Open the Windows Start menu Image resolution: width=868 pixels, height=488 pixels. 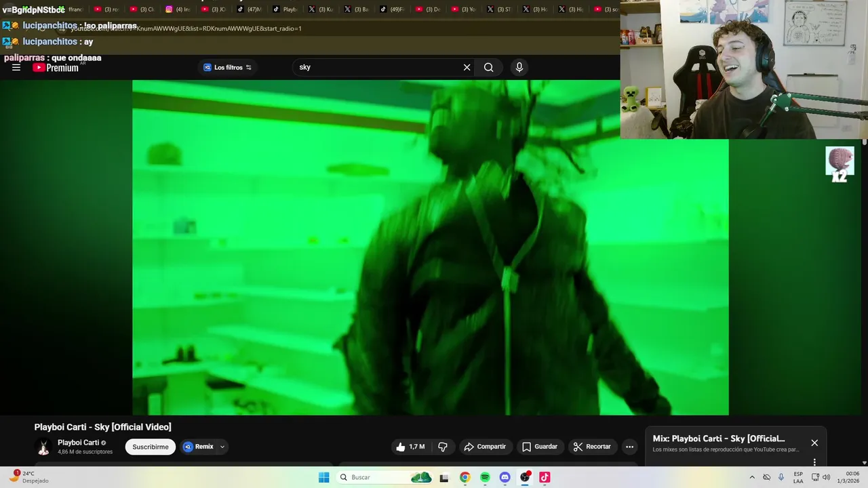324,477
